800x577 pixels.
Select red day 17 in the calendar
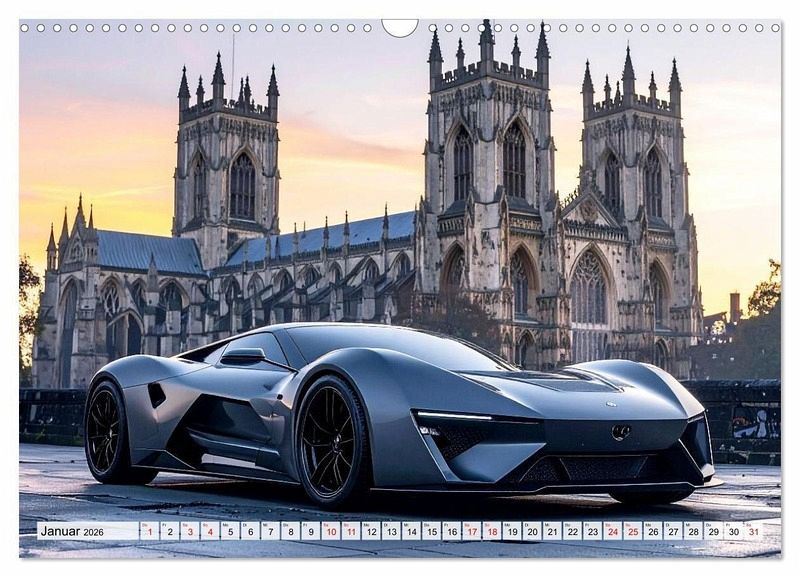coord(471,532)
